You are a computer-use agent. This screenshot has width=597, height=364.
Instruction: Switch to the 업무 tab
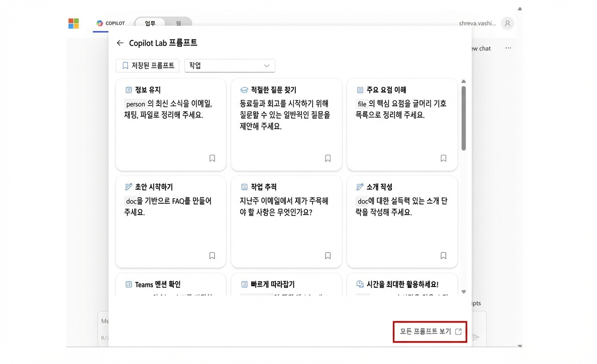150,23
